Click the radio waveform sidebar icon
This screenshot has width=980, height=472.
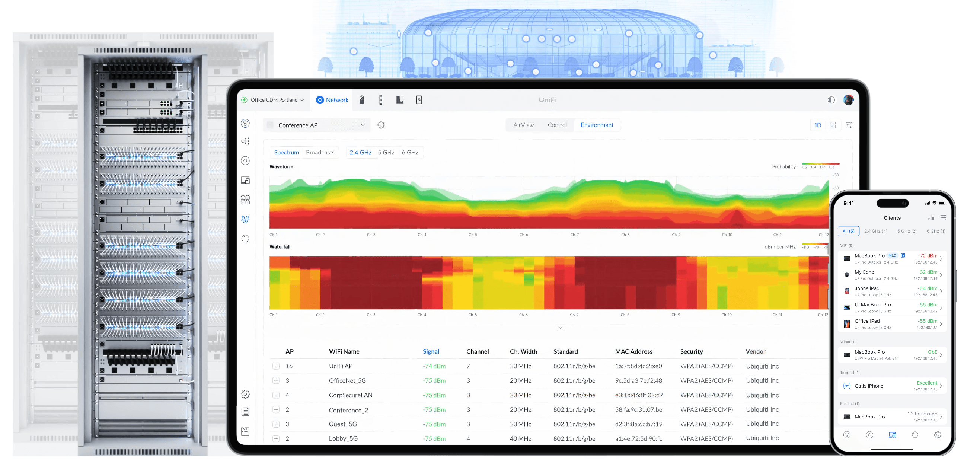tap(245, 220)
